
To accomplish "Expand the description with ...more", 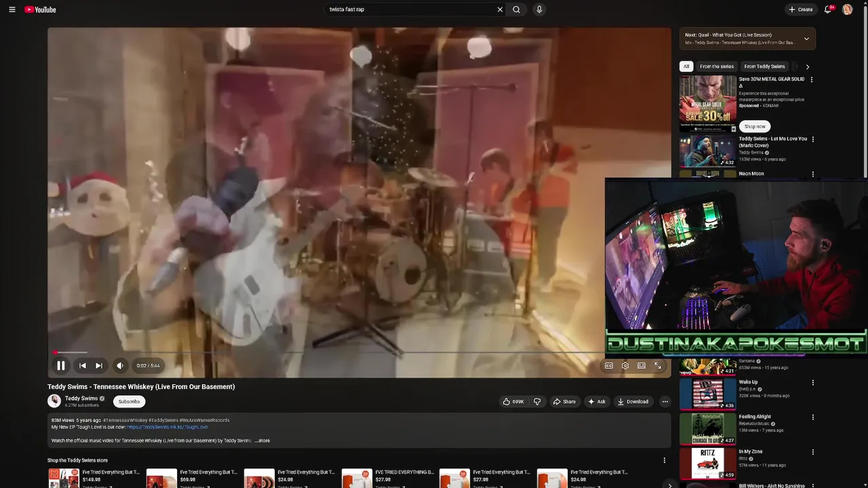I will point(262,441).
